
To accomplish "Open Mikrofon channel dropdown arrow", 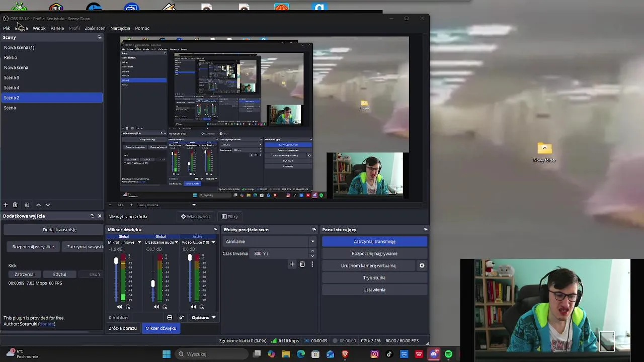I will pyautogui.click(x=139, y=242).
